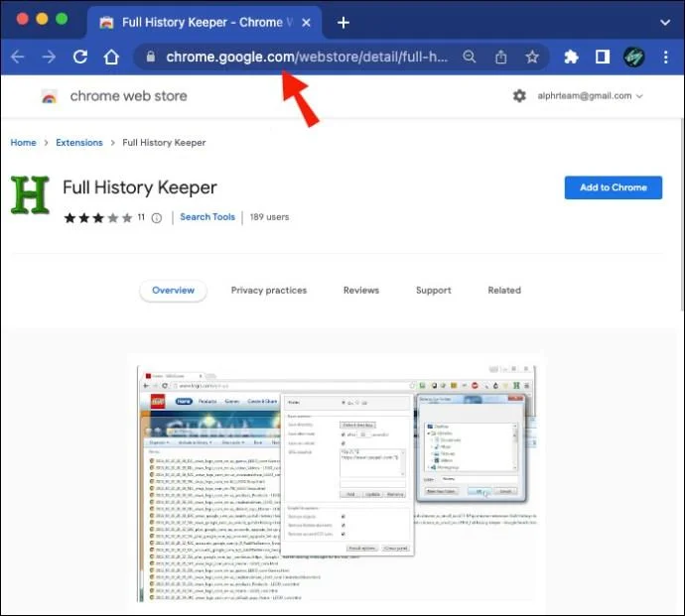Toggle the side panel icon
The height and width of the screenshot is (616, 685).
(603, 57)
